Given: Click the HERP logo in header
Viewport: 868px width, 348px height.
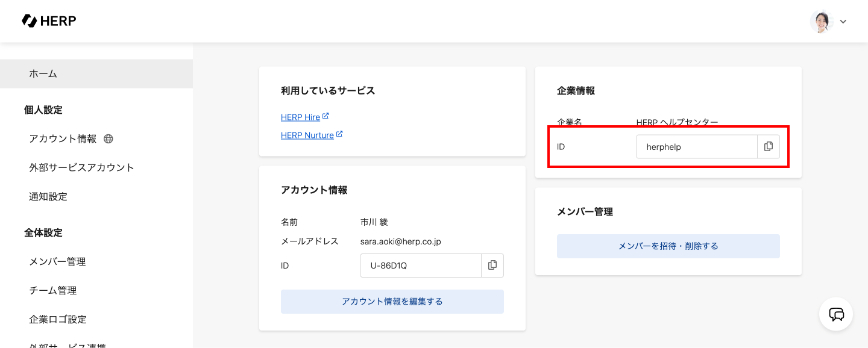Looking at the screenshot, I should (x=49, y=21).
